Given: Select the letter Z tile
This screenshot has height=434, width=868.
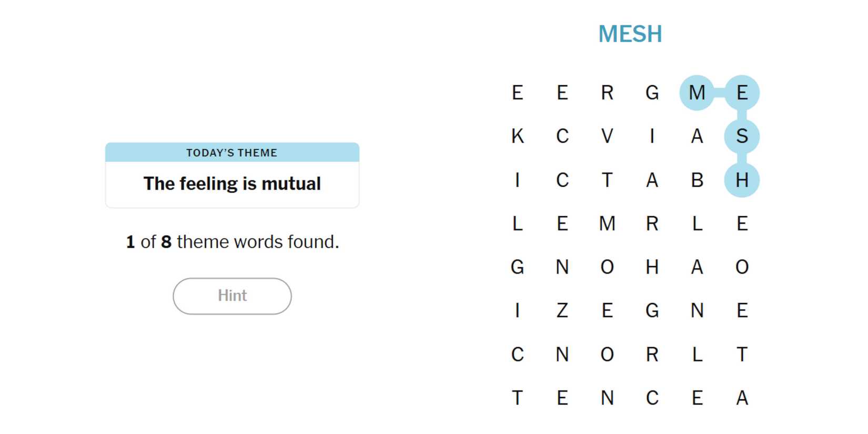Looking at the screenshot, I should point(562,310).
